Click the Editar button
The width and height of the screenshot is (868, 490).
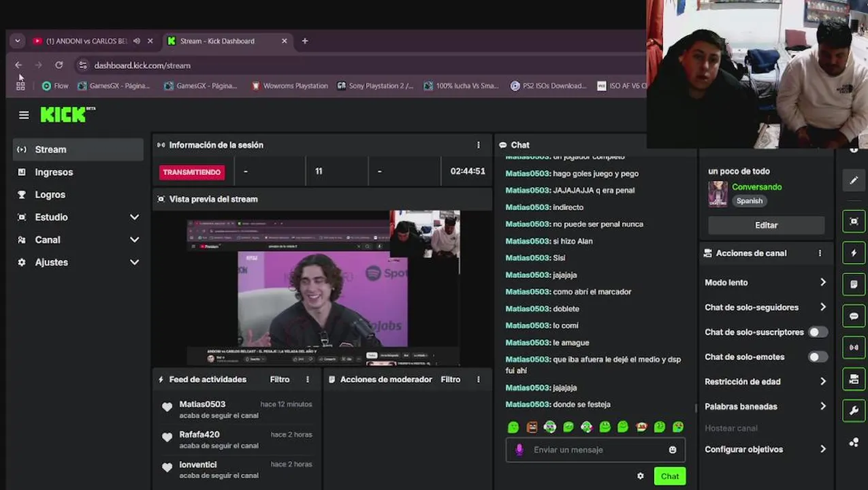click(766, 225)
